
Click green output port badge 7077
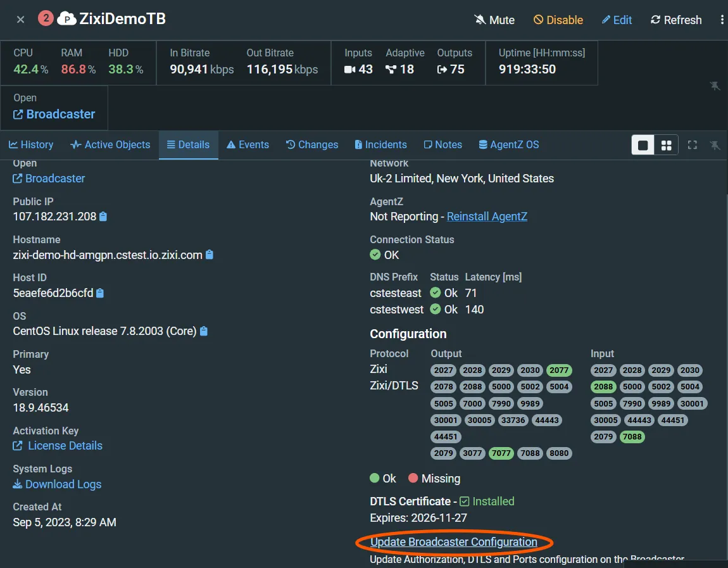501,453
